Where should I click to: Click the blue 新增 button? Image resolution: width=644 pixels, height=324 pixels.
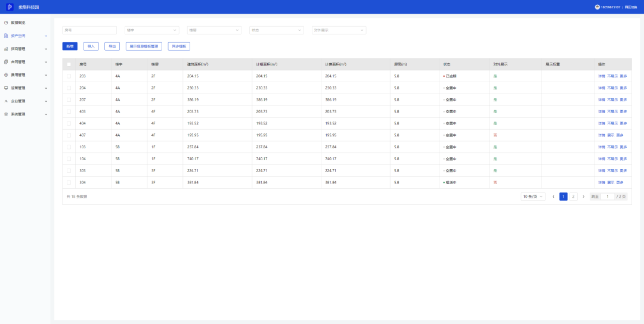point(70,46)
